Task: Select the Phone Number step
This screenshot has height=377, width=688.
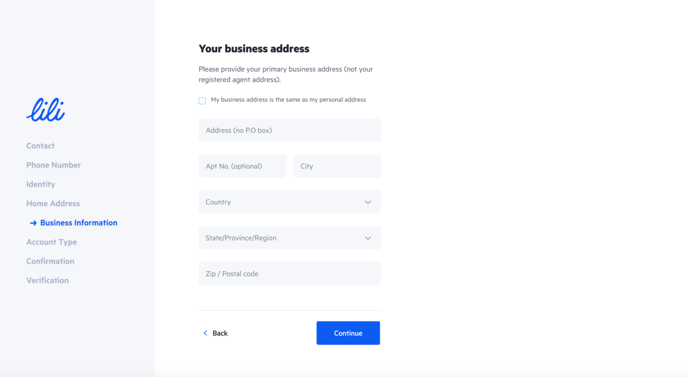Action: click(54, 165)
